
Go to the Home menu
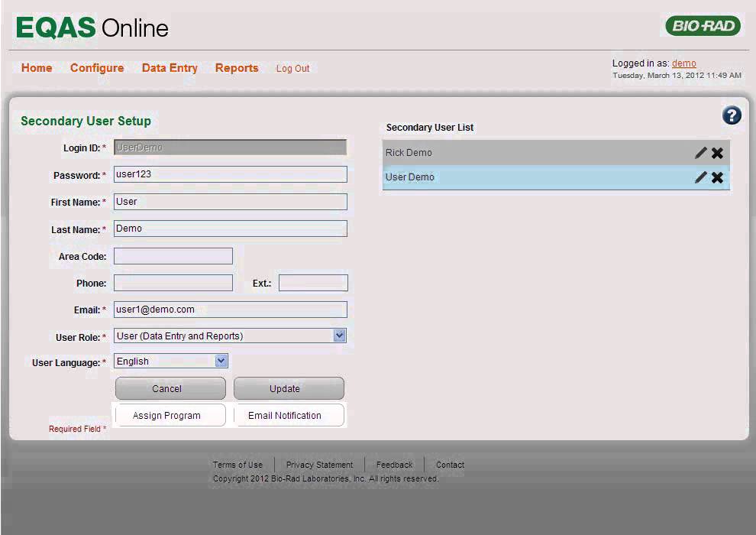coord(37,68)
